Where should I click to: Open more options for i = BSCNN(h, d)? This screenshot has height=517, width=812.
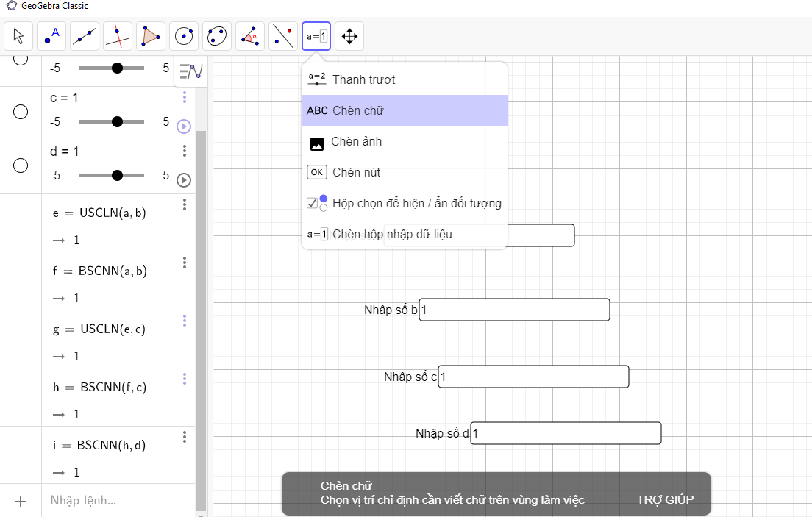tap(185, 437)
